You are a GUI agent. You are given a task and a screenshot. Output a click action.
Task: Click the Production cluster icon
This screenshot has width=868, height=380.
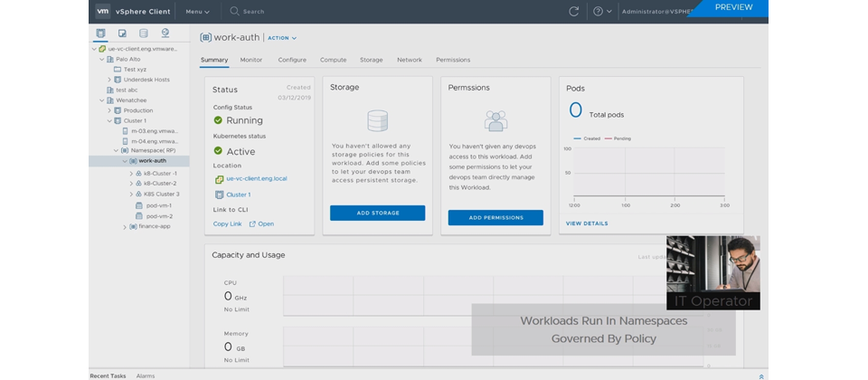(118, 110)
